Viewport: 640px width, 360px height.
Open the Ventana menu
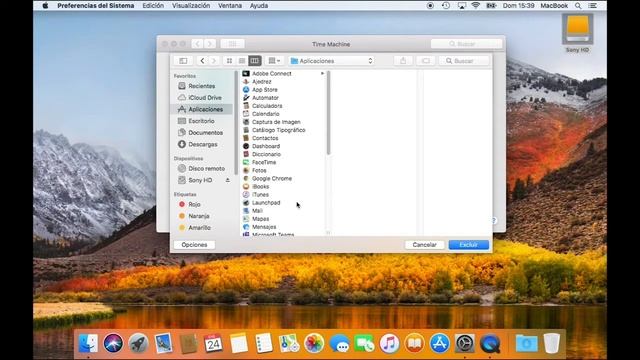[230, 6]
